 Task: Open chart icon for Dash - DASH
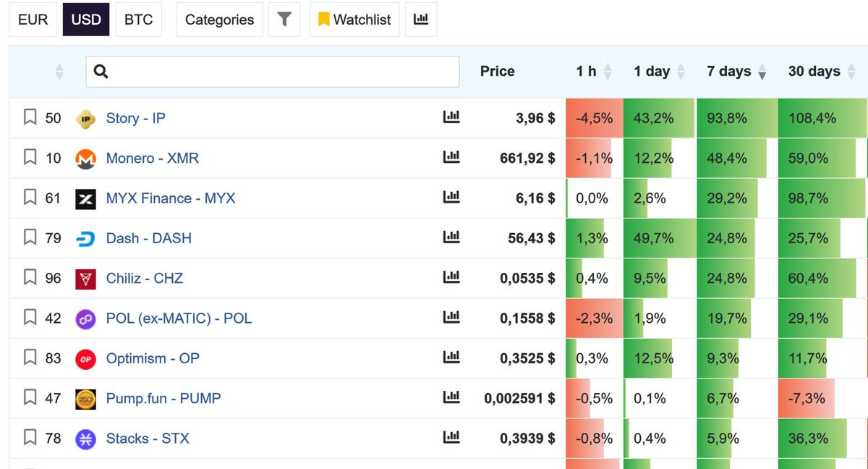(451, 237)
